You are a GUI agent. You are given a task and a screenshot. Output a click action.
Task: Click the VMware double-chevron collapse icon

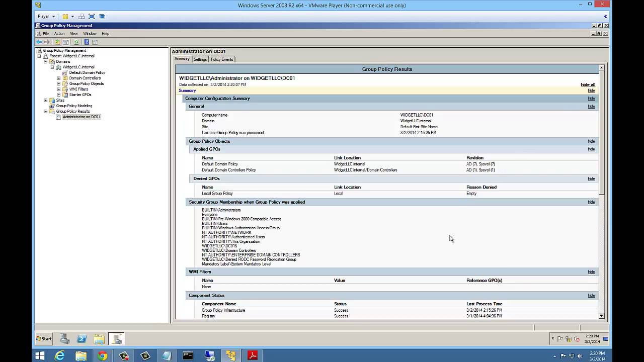tap(605, 17)
